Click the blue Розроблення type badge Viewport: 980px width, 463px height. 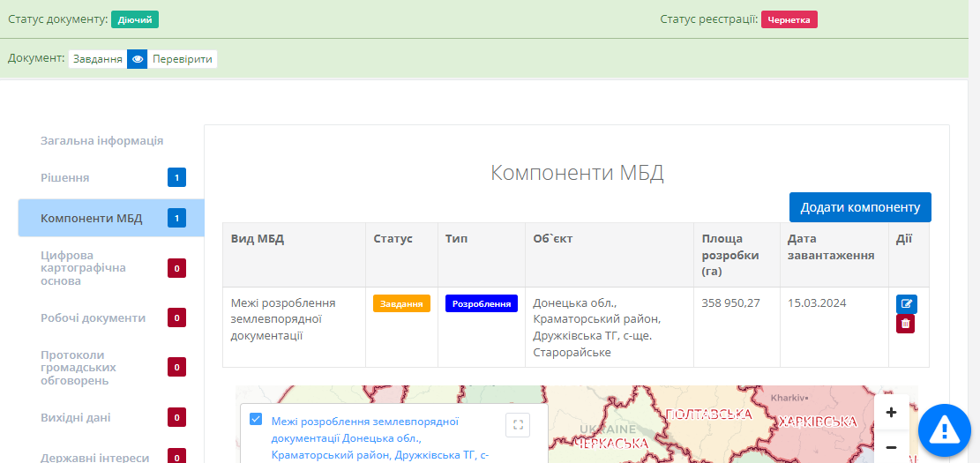(x=481, y=303)
